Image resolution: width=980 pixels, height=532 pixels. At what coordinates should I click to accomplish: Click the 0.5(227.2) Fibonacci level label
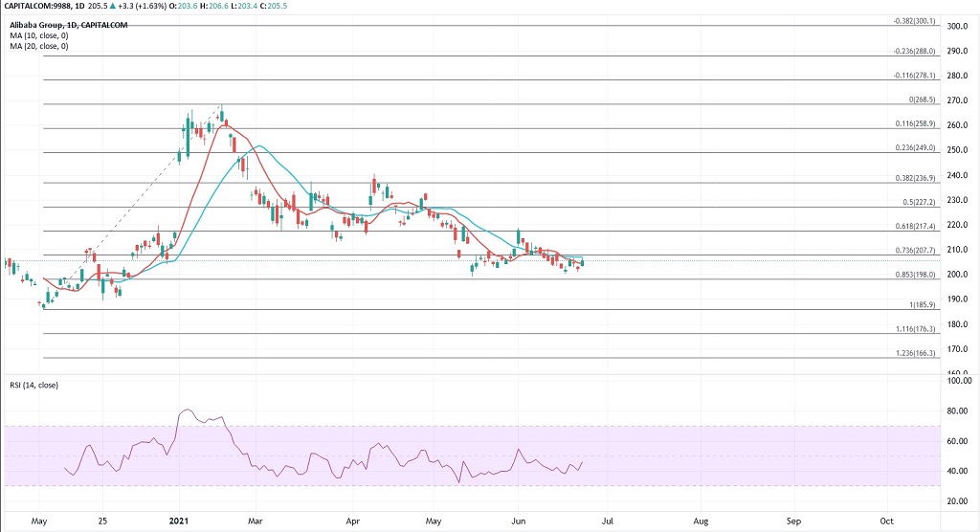click(x=919, y=202)
